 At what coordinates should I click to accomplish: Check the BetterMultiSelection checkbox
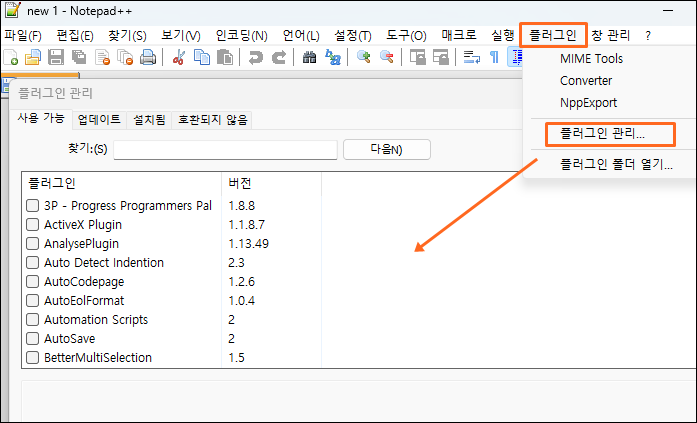pos(32,358)
